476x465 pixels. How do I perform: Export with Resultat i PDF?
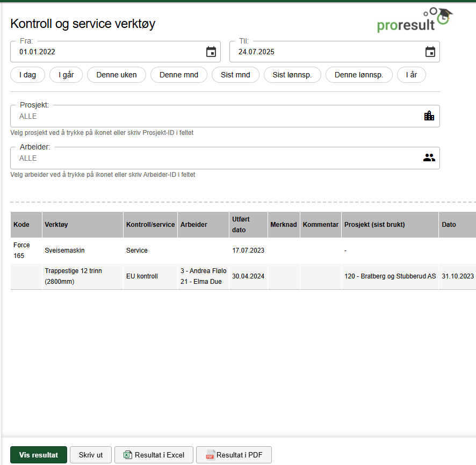(234, 455)
